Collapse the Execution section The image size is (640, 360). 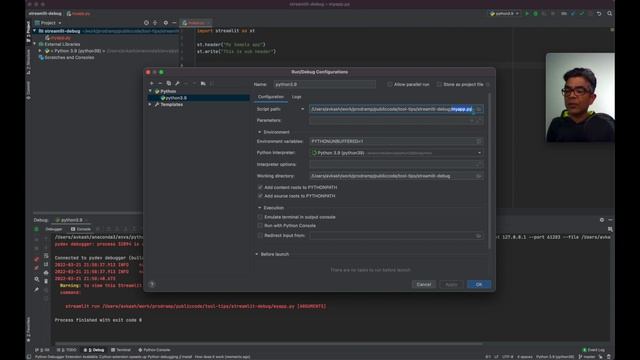pyautogui.click(x=259, y=208)
